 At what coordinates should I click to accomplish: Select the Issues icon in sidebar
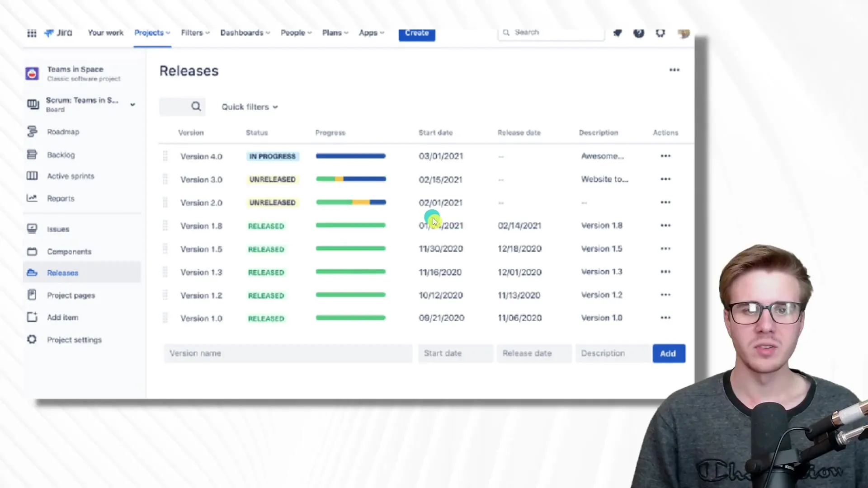tap(32, 229)
